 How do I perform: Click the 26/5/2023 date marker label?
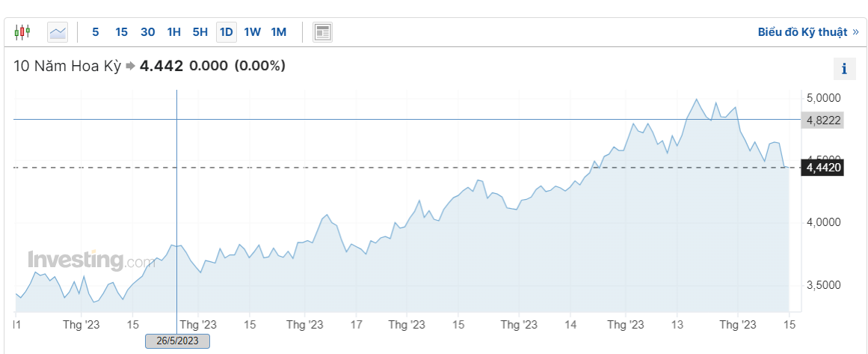[177, 341]
